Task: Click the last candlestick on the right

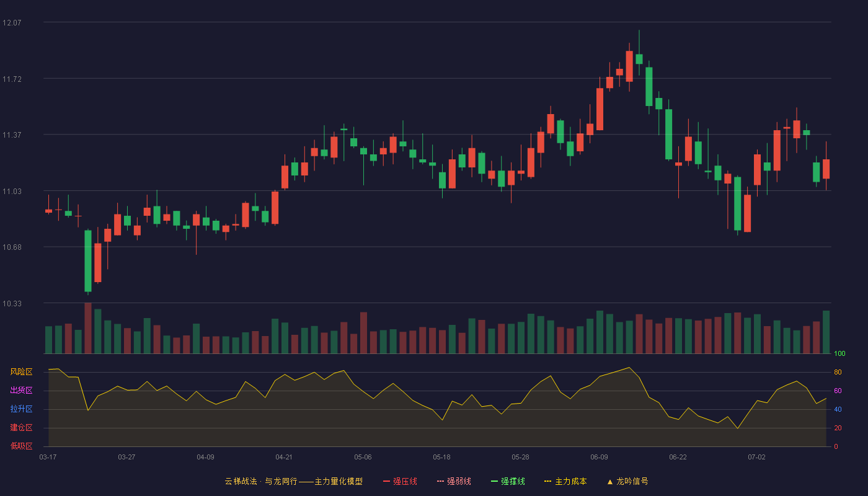Action: pyautogui.click(x=826, y=169)
